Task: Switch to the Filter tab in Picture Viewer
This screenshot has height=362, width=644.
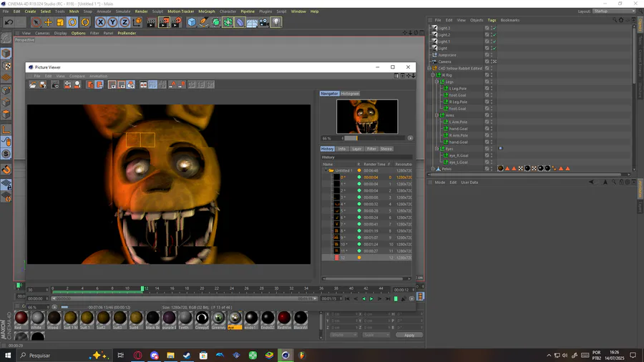Action: coord(371,149)
